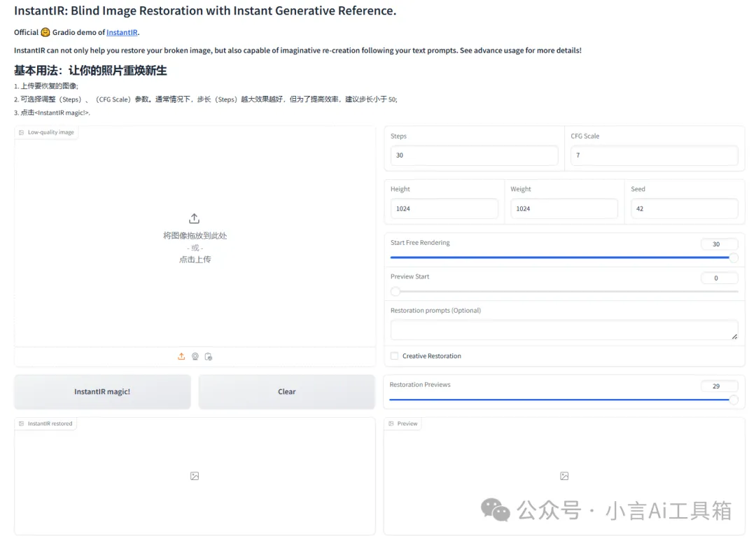Click the Preview Start number box
The image size is (756, 541).
click(720, 278)
